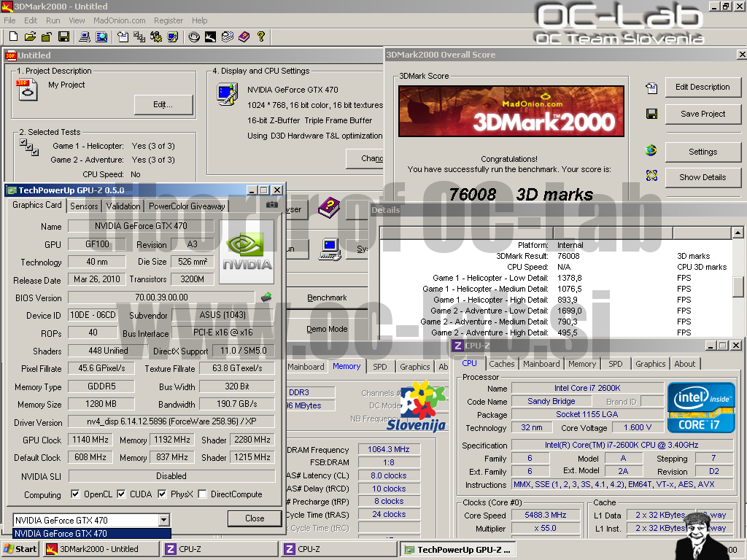
Task: Click the New project toolbar icon
Action: 13,36
